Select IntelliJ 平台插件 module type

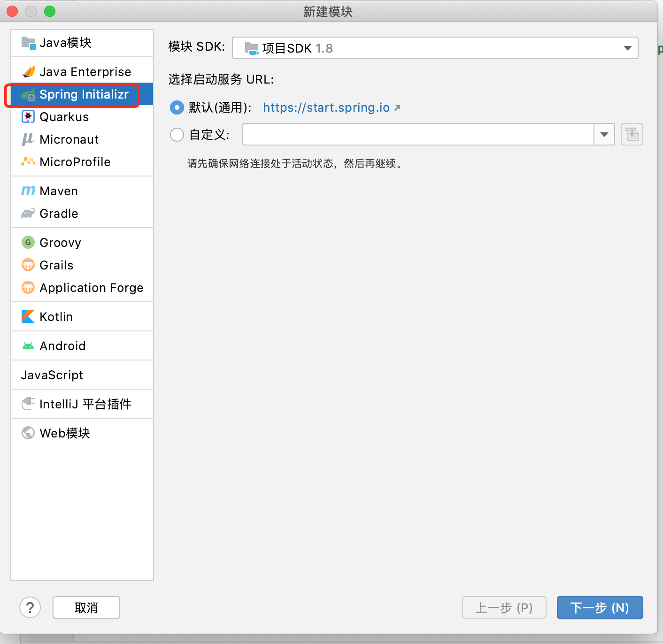[82, 404]
